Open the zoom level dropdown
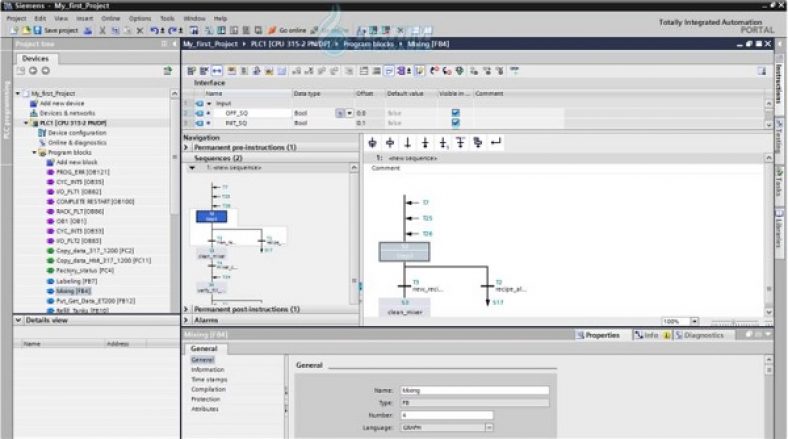 click(694, 321)
